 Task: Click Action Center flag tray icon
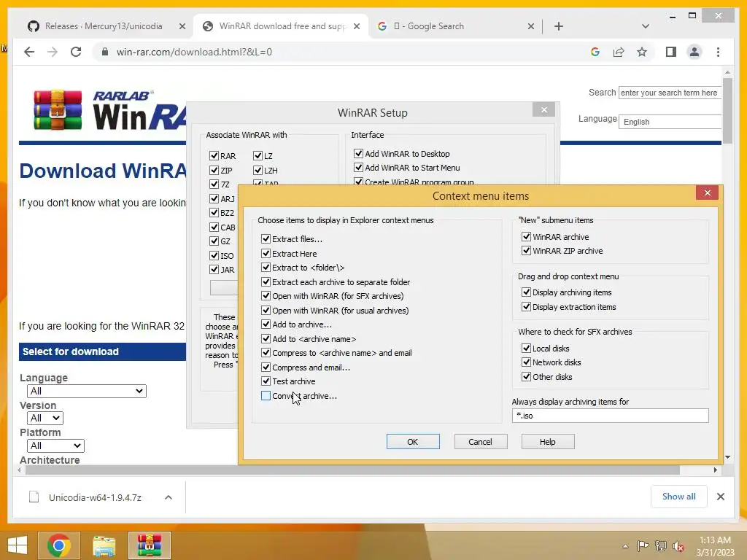(643, 546)
